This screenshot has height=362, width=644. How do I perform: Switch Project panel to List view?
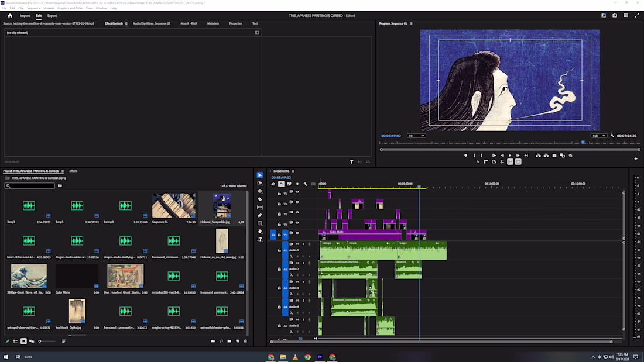(16, 341)
